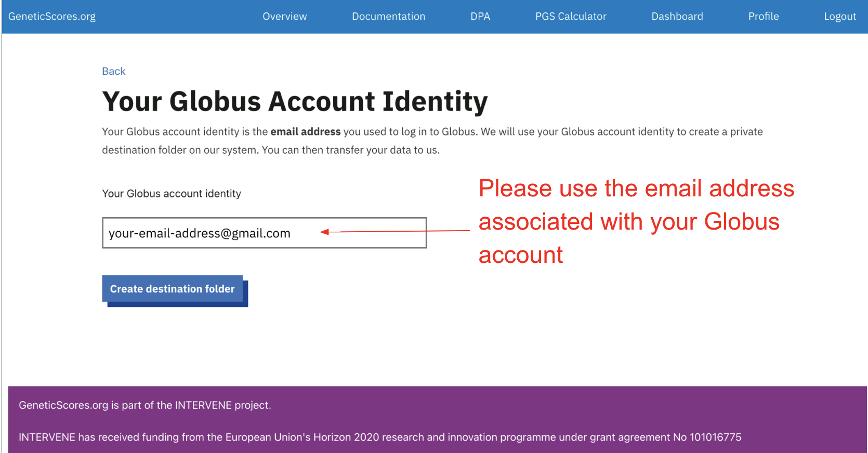Image resolution: width=868 pixels, height=453 pixels.
Task: Switch to the Dashboard page
Action: [x=677, y=16]
